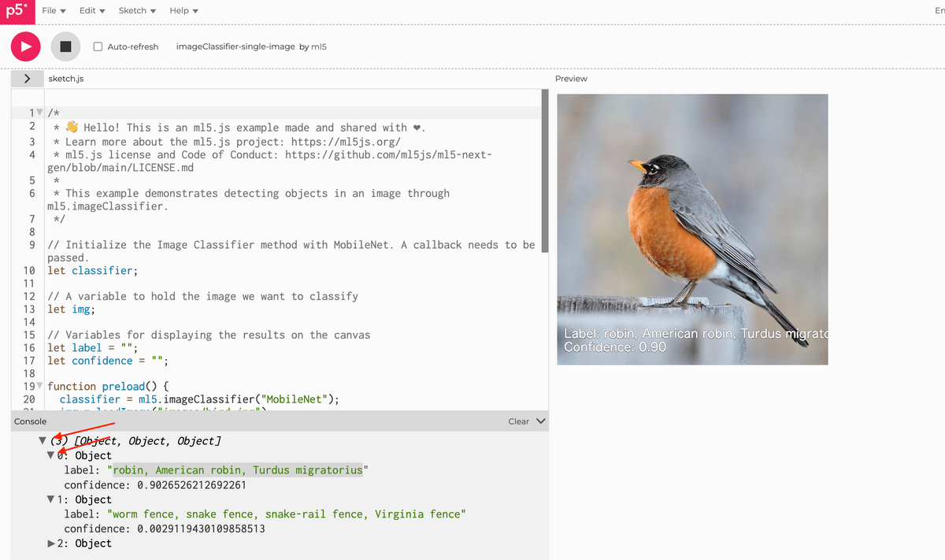Collapse the array result in the console
This screenshot has width=945, height=560.
[42, 441]
